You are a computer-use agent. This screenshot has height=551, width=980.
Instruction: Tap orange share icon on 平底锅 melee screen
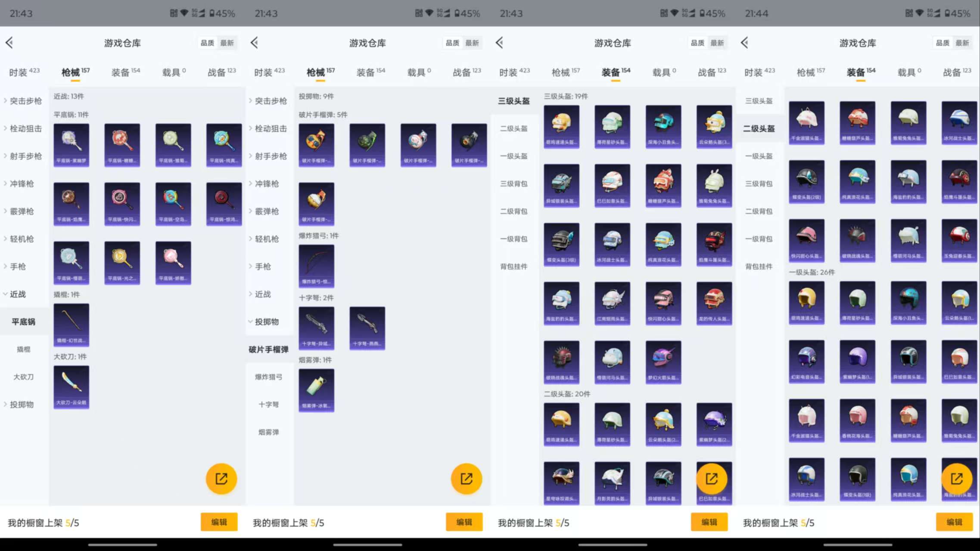click(x=221, y=478)
